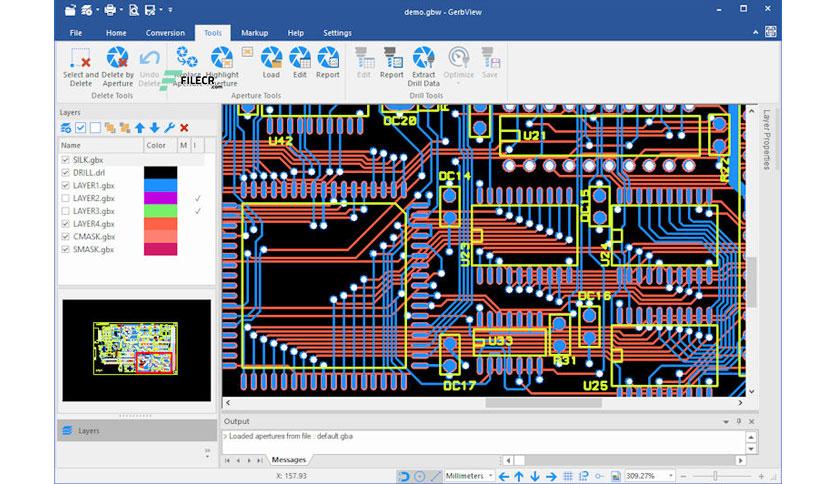
Task: Click the zoom in plus button
Action: pyautogui.click(x=761, y=476)
